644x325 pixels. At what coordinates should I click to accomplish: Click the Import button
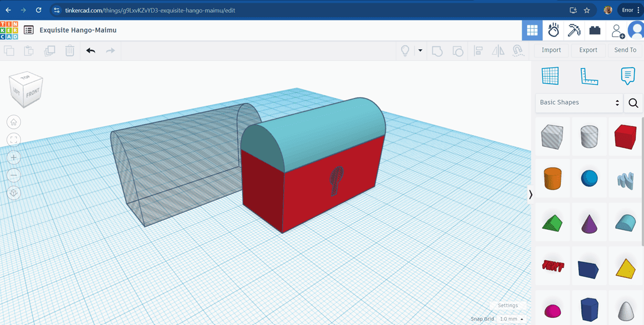[x=551, y=50]
